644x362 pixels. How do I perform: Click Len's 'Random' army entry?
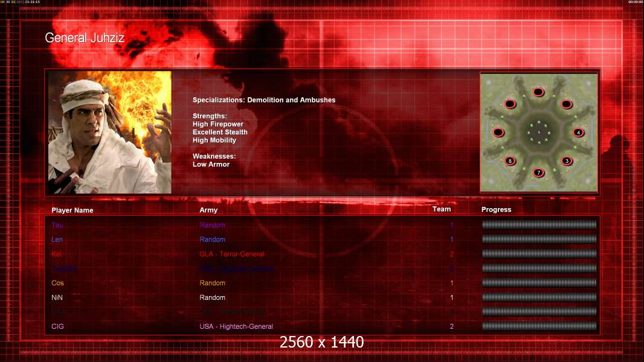coord(212,240)
